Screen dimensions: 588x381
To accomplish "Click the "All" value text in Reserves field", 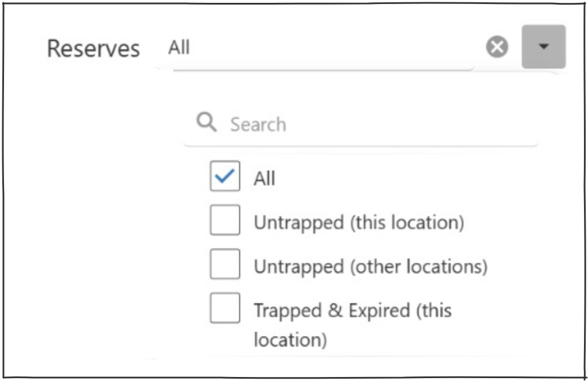I will 179,47.
